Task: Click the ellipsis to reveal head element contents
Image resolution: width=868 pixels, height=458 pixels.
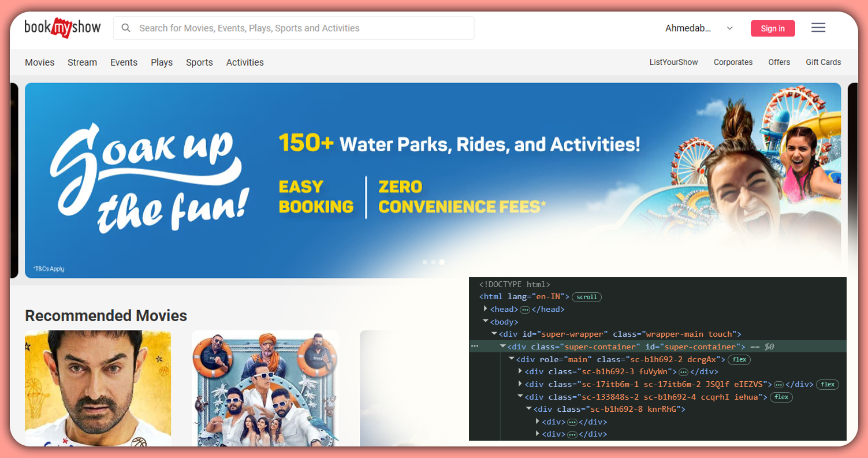Action: coord(524,309)
